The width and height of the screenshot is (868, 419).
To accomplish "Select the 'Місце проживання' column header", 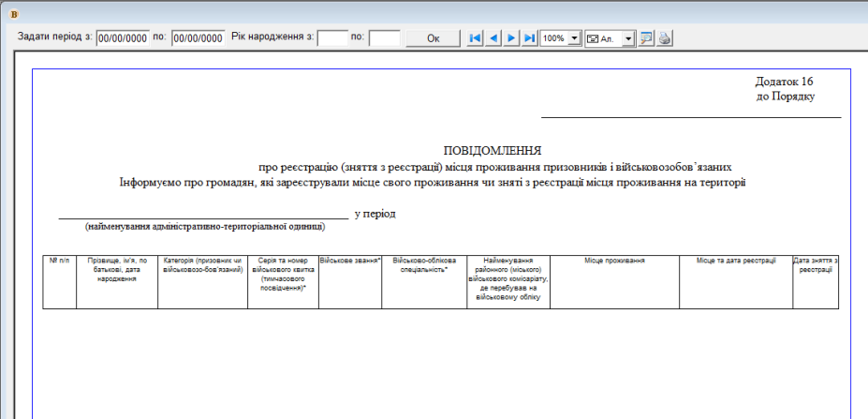I will (x=614, y=260).
